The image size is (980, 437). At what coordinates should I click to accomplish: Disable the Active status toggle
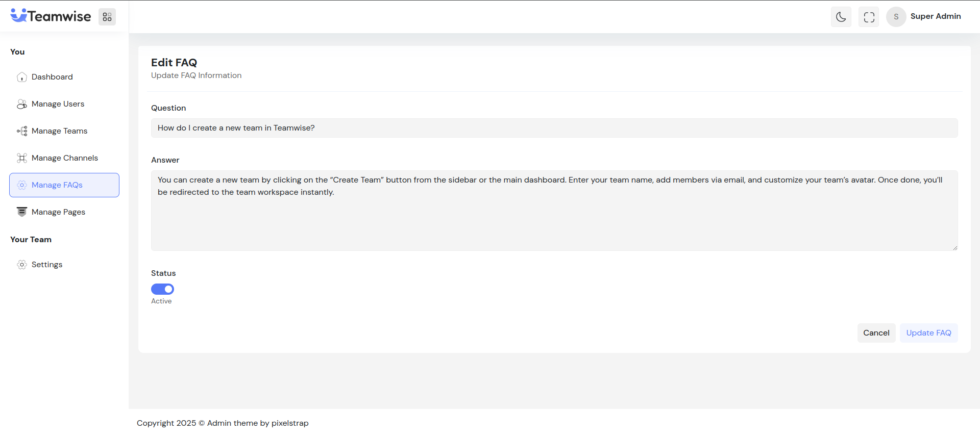click(162, 289)
